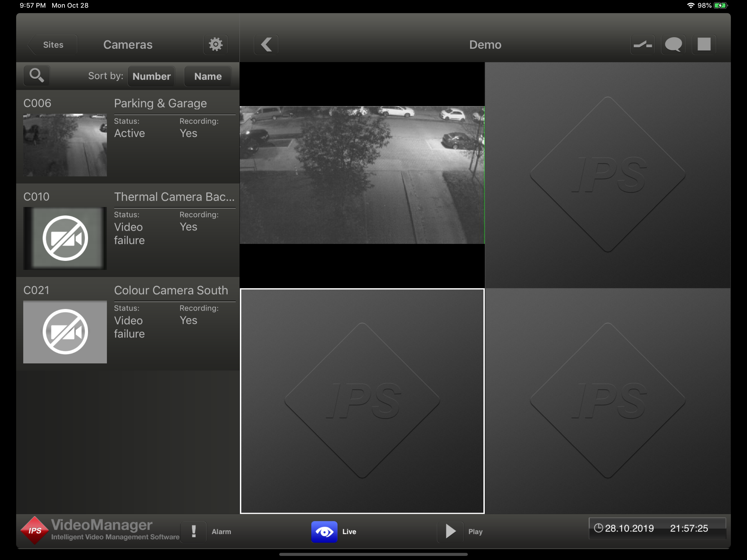Tap the Wi-Fi icon in status bar

coord(691,5)
